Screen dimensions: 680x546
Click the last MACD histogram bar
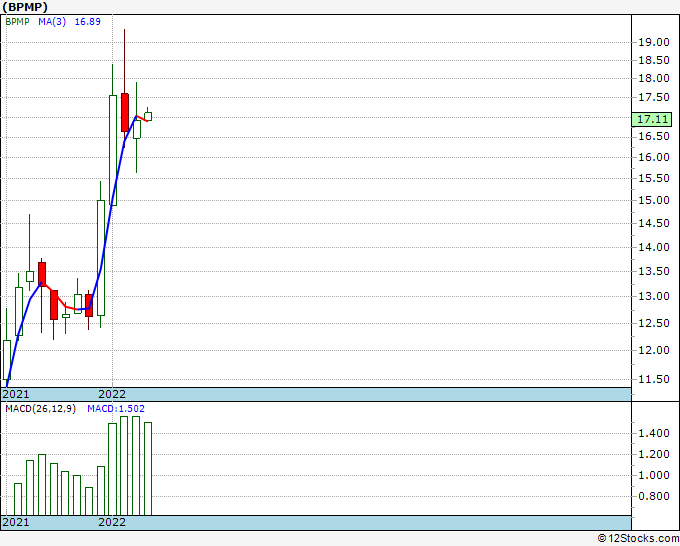point(148,469)
